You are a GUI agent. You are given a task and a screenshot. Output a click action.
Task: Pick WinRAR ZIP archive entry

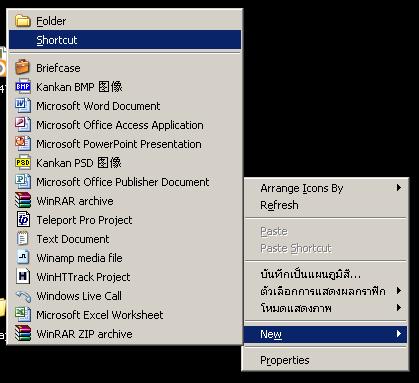(125, 334)
